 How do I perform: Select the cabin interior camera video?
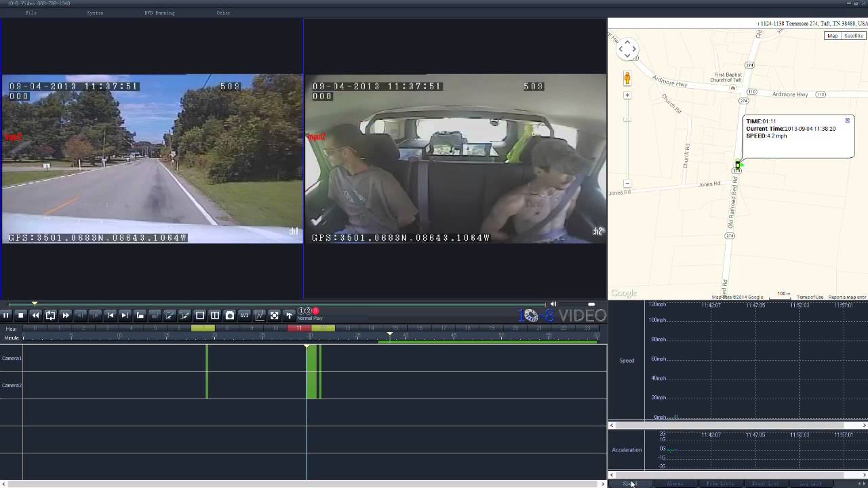[x=456, y=159]
